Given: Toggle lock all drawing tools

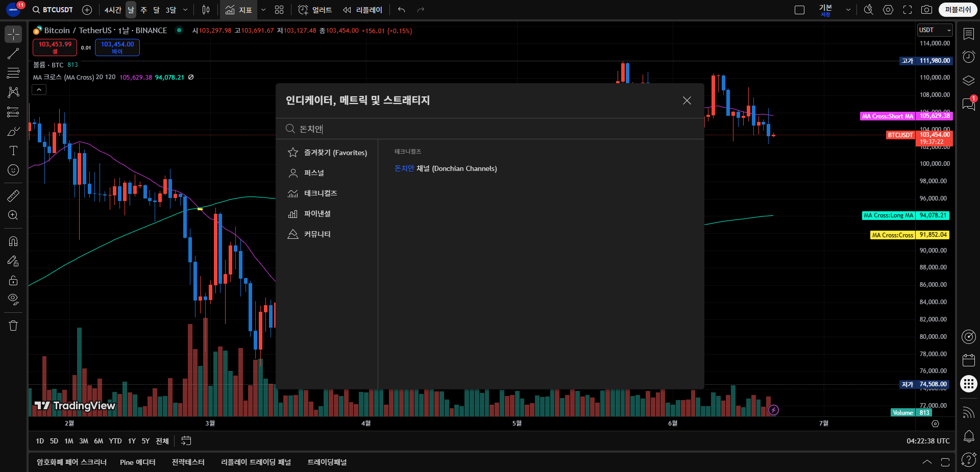Looking at the screenshot, I should [x=13, y=280].
